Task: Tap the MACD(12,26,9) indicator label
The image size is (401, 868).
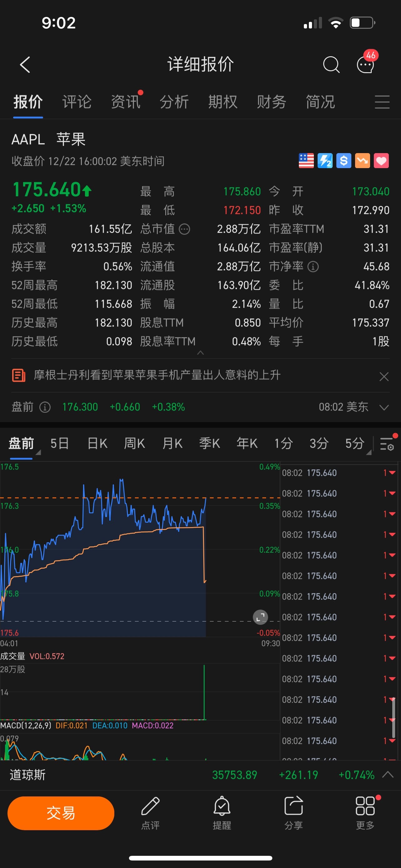Action: tap(26, 725)
